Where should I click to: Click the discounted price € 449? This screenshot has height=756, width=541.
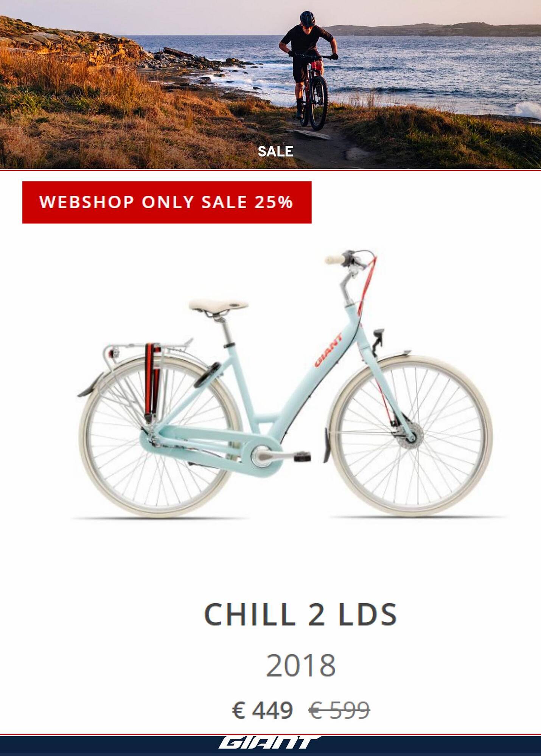262,710
